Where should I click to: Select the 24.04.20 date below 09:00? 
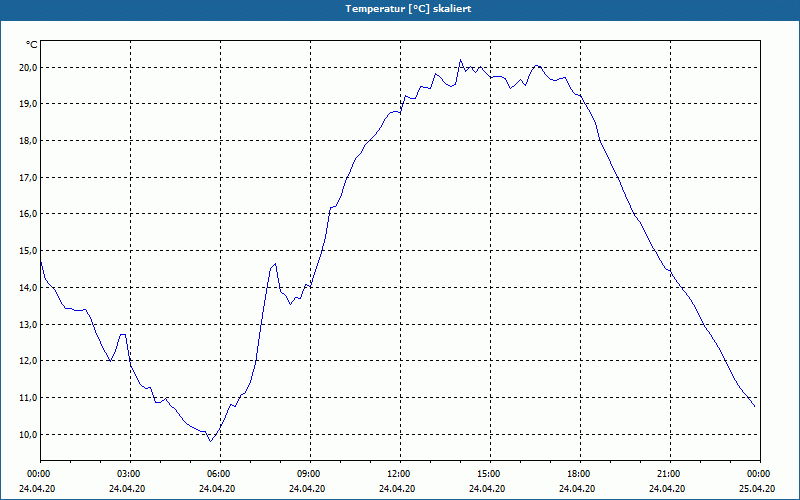point(307,488)
